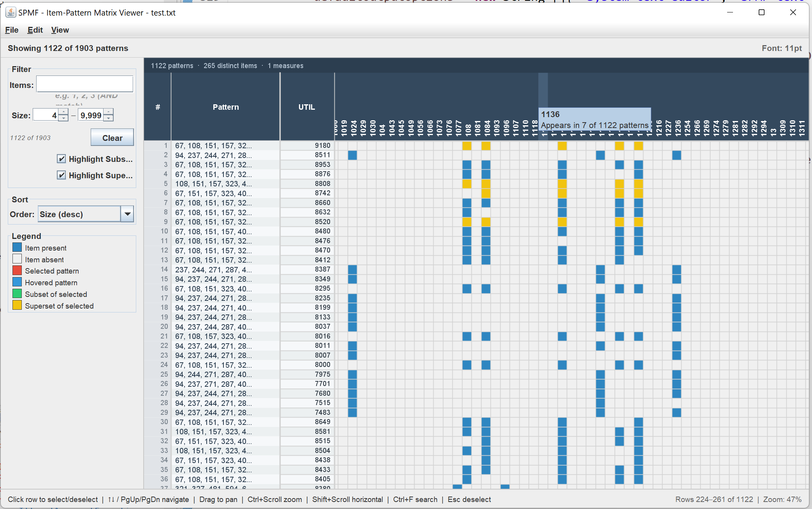Open the Edit menu
This screenshot has height=509, width=812.
point(35,30)
